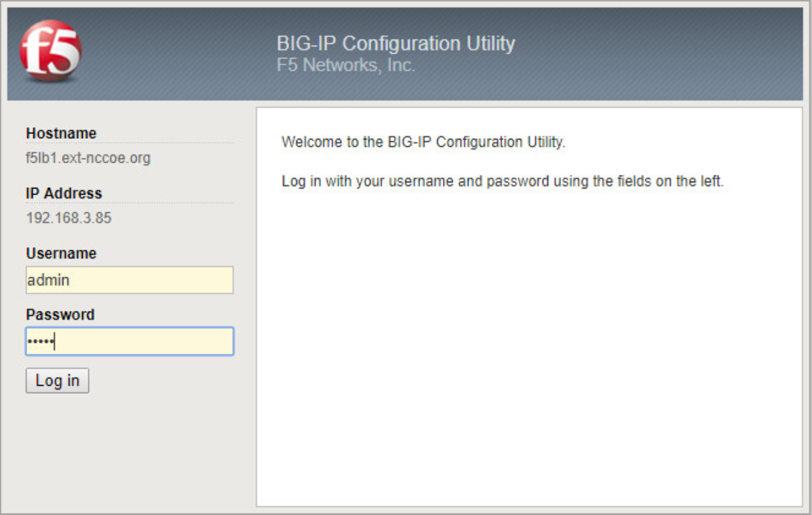Screen dimensions: 812x515
Task: Focus the Password input field
Action: (x=129, y=342)
